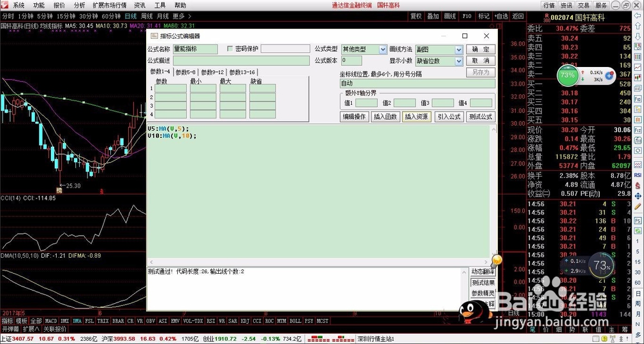Select the KDJ indicator tab
This screenshot has width=644, height=344.
point(245,321)
